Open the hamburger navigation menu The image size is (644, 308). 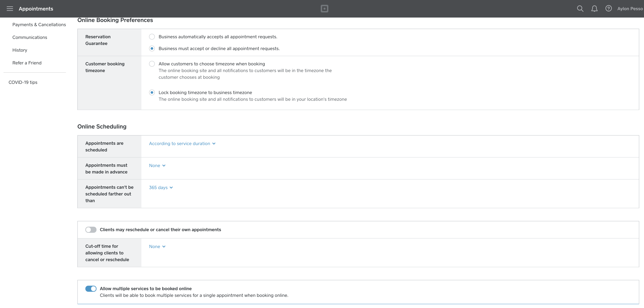10,9
